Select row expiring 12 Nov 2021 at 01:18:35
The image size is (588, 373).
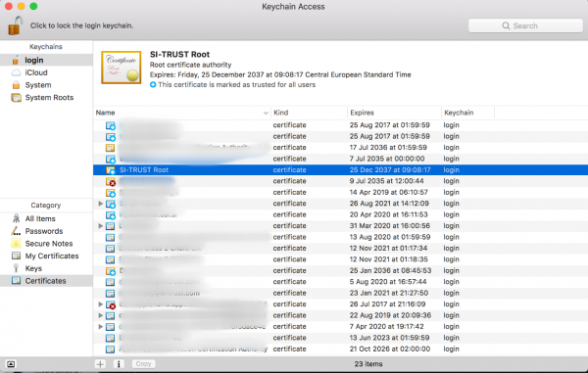pos(340,259)
